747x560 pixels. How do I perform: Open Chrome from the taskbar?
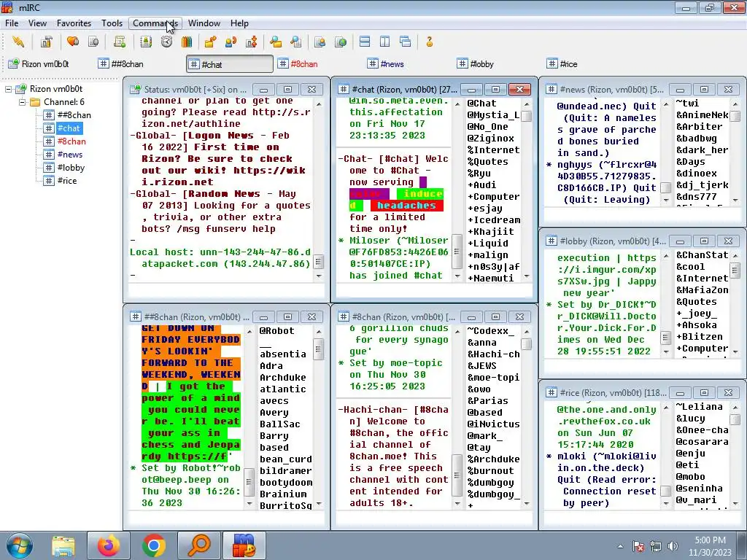pos(154,545)
